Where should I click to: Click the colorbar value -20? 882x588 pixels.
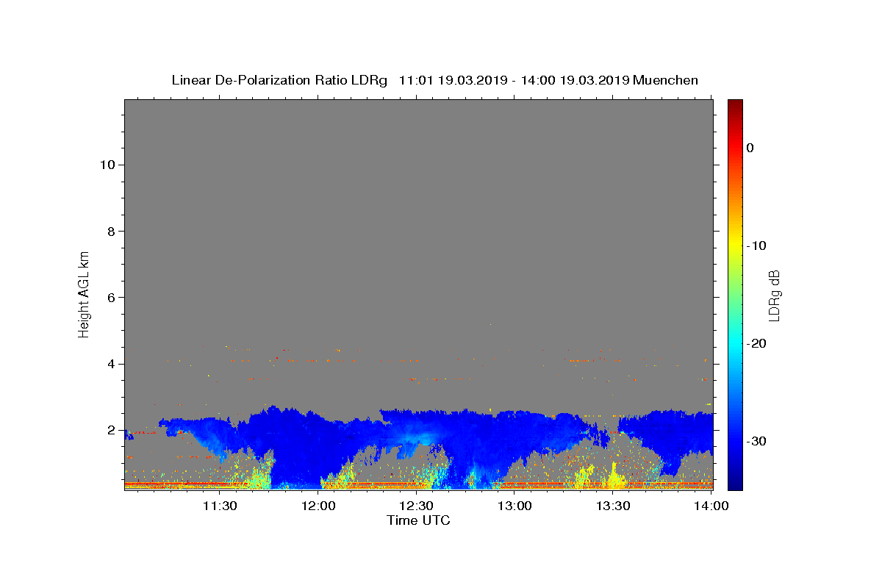click(x=756, y=343)
